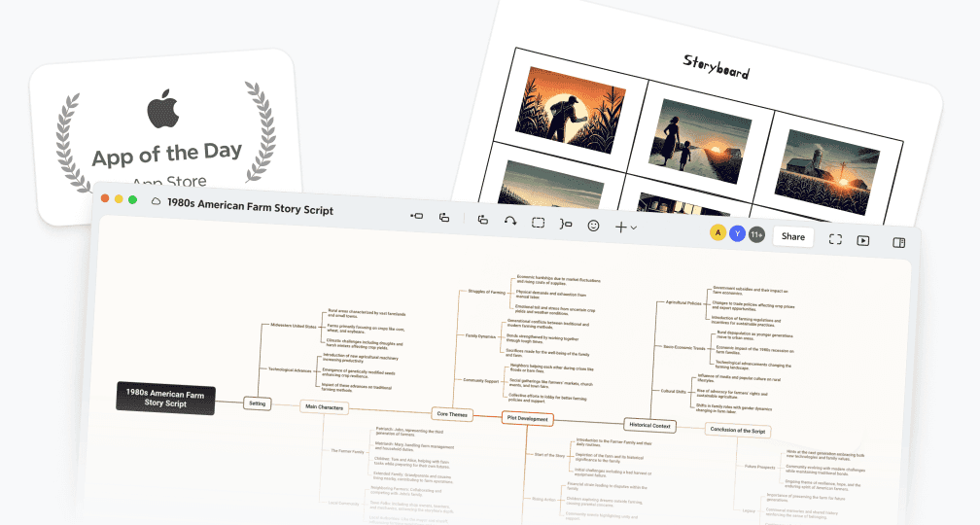
Task: Click the Legacy subtopic
Action: [749, 510]
